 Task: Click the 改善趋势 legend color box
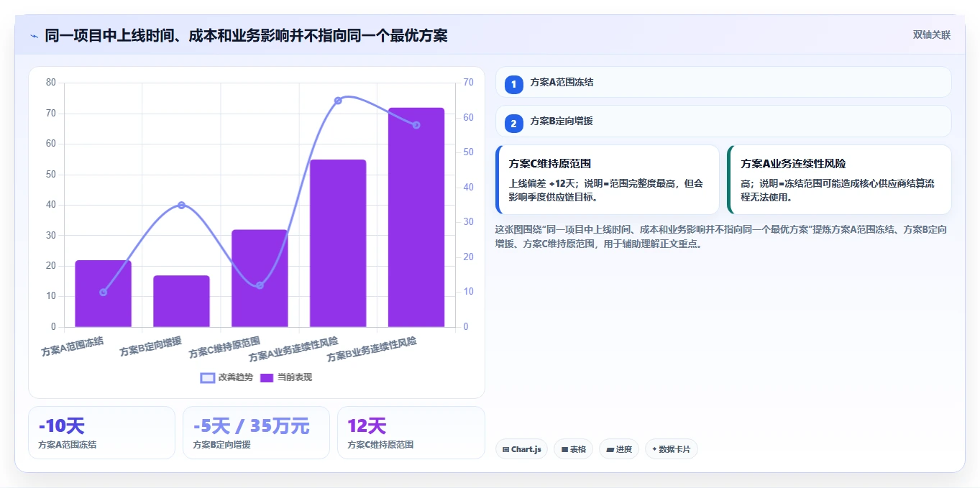pos(208,377)
